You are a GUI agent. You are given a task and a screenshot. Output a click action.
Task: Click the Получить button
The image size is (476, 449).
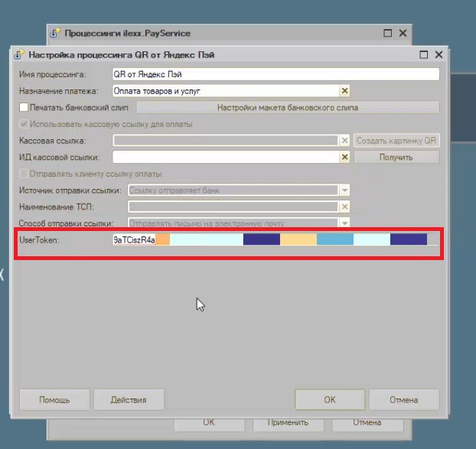coord(396,157)
